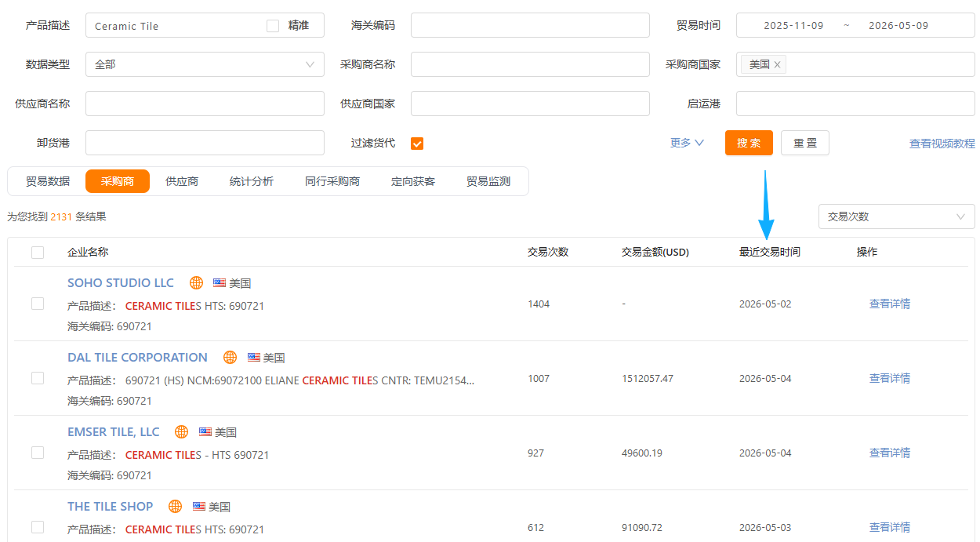This screenshot has width=980, height=542.
Task: Click the 企业名称 column header
Action: pyautogui.click(x=88, y=253)
